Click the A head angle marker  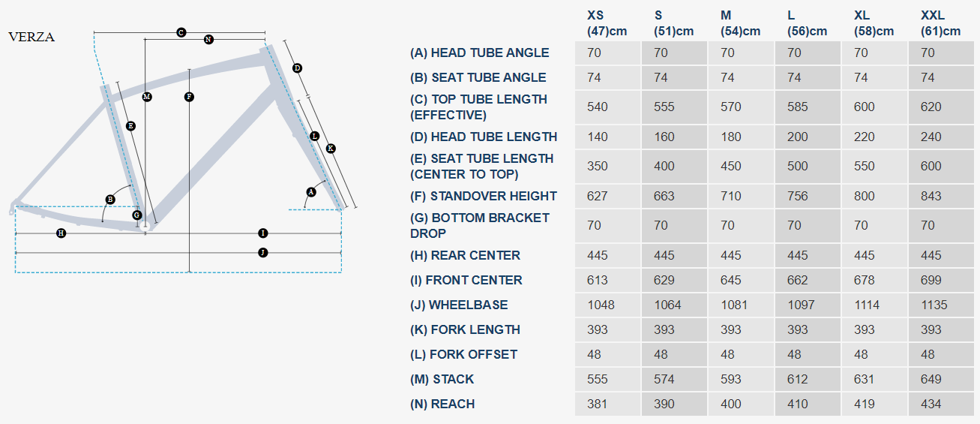[x=311, y=192]
